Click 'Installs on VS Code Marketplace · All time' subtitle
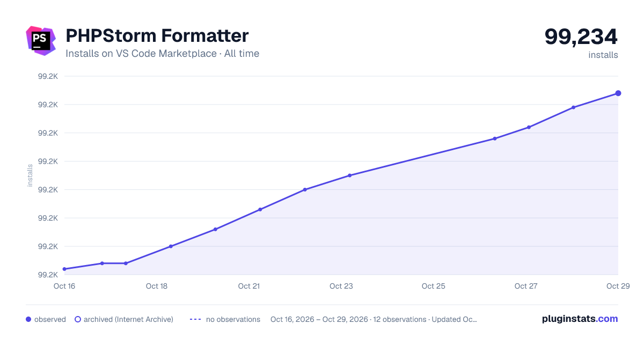Viewport: 644px width, 338px height. click(162, 54)
